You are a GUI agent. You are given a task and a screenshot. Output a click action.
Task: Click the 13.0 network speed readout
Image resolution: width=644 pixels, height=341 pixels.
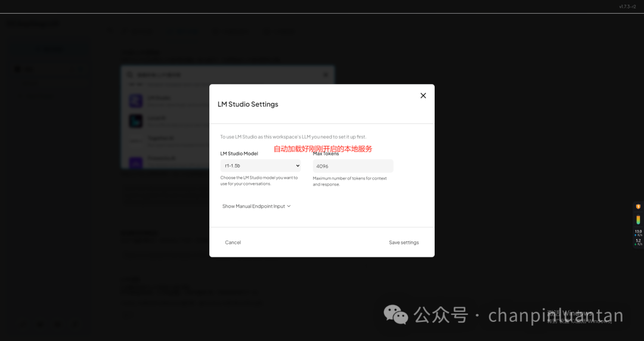pyautogui.click(x=638, y=233)
